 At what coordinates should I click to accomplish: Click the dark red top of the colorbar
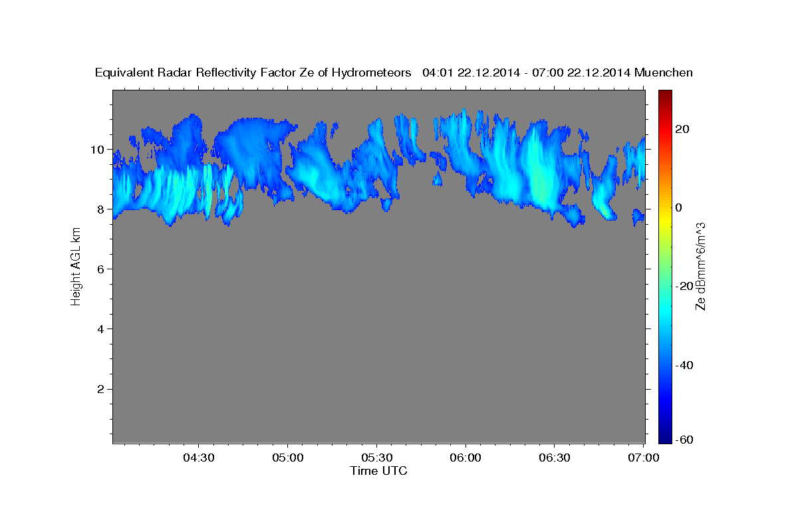tap(664, 95)
